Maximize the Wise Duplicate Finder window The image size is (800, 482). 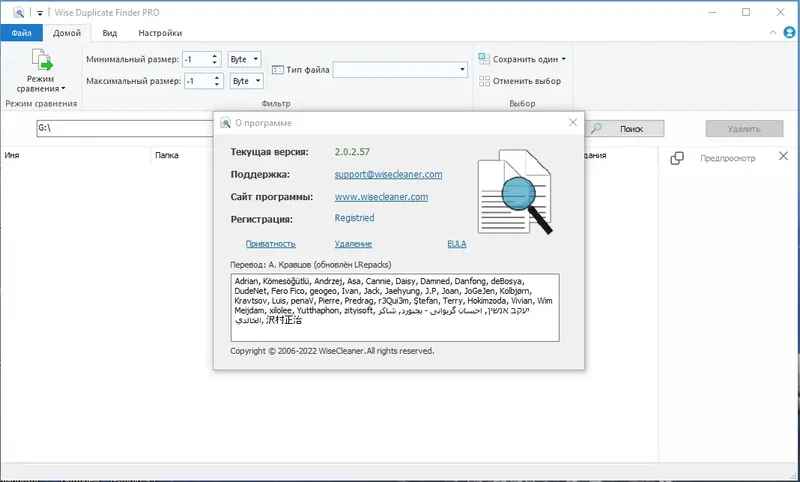click(x=746, y=12)
